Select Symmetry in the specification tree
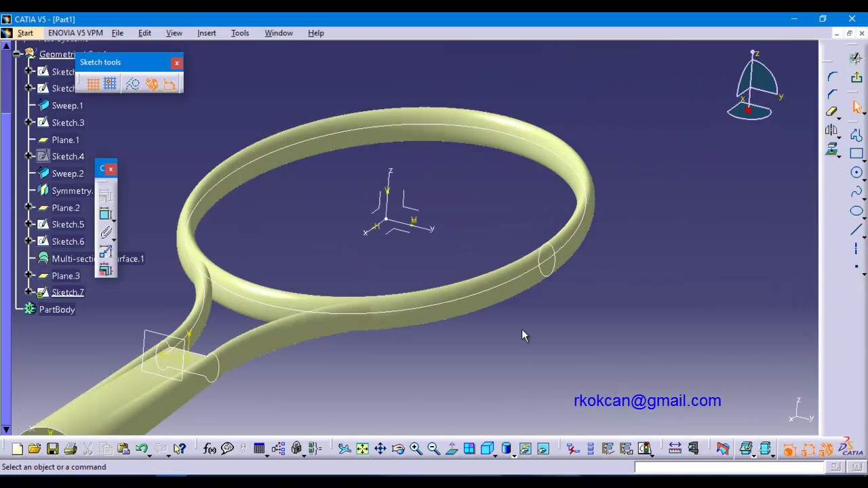The height and width of the screenshot is (488, 868). (x=73, y=190)
